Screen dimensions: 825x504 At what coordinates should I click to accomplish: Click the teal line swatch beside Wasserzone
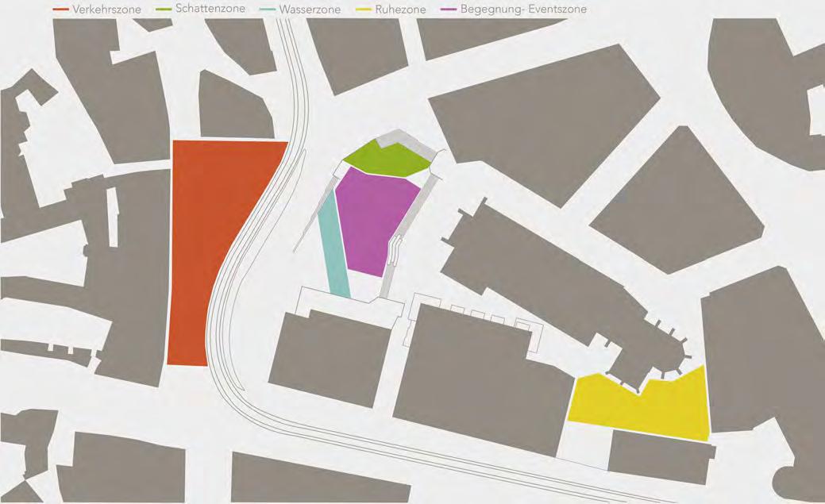[x=268, y=10]
